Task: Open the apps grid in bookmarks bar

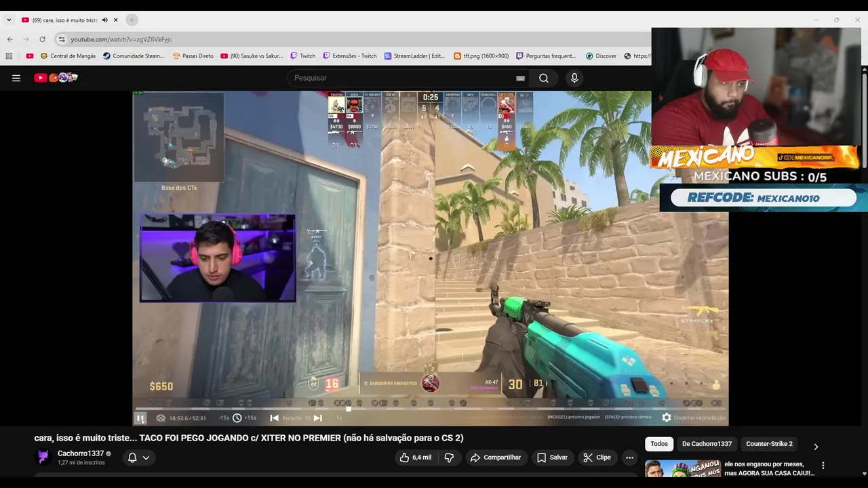Action: (9, 56)
